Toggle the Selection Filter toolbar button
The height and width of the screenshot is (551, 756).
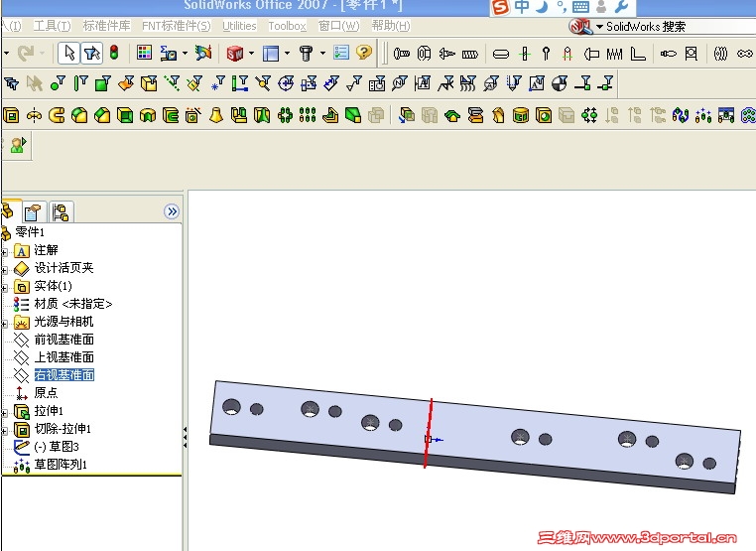pos(91,53)
